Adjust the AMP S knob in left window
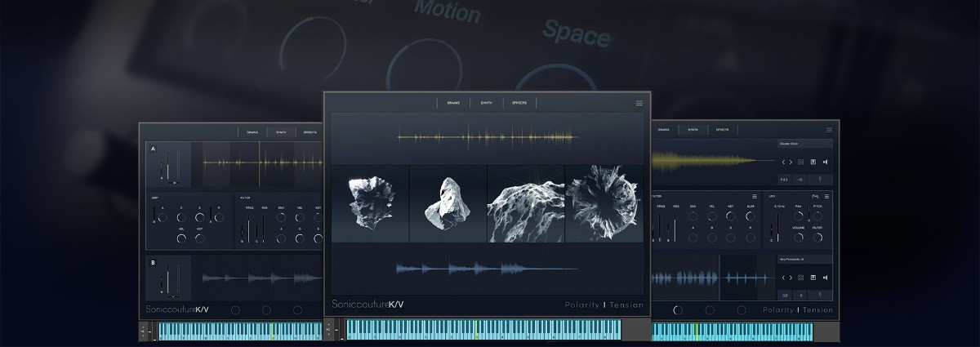The height and width of the screenshot is (347, 980). 200,217
